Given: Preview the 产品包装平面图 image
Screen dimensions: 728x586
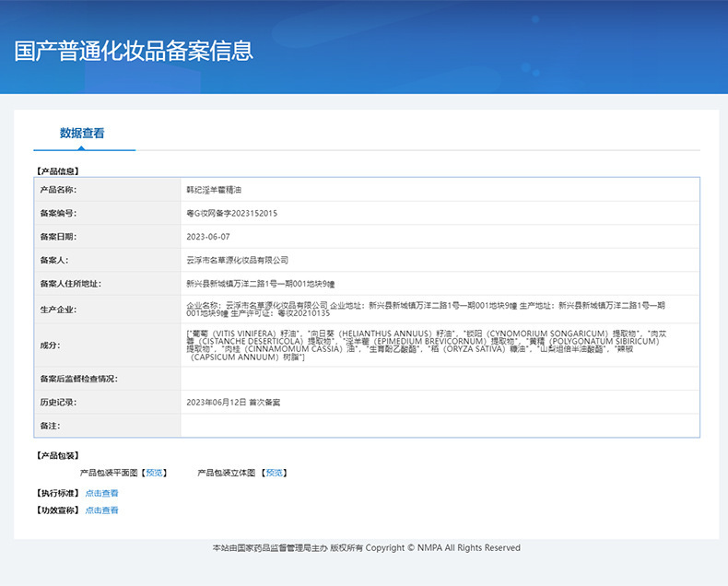Looking at the screenshot, I should point(154,473).
